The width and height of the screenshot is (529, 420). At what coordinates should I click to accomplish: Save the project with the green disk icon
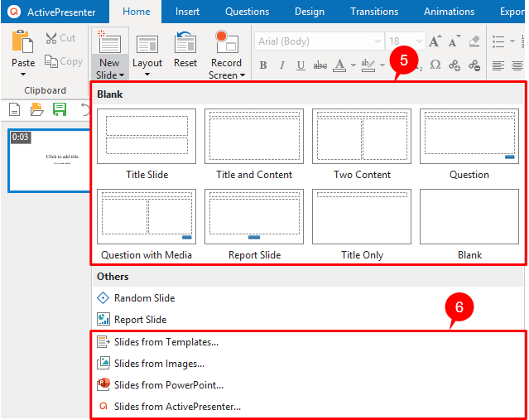point(60,109)
